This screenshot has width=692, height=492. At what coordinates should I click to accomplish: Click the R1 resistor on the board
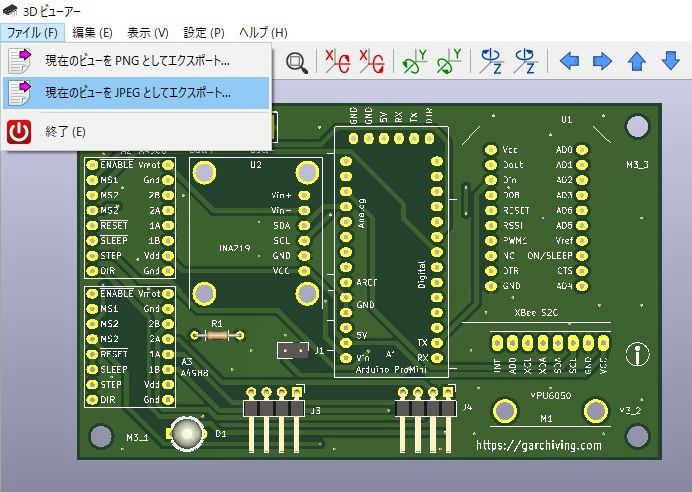[x=217, y=335]
